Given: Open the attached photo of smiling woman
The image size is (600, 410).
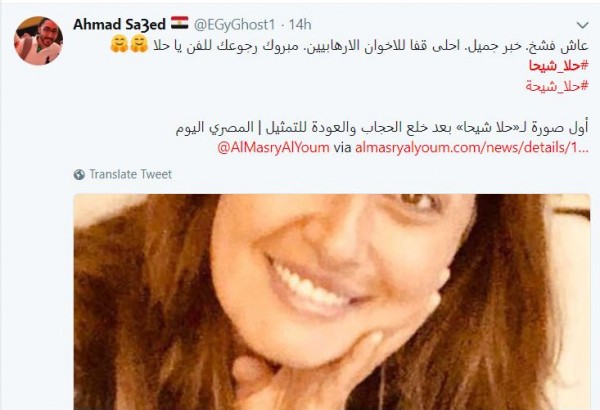Looking at the screenshot, I should (x=332, y=302).
